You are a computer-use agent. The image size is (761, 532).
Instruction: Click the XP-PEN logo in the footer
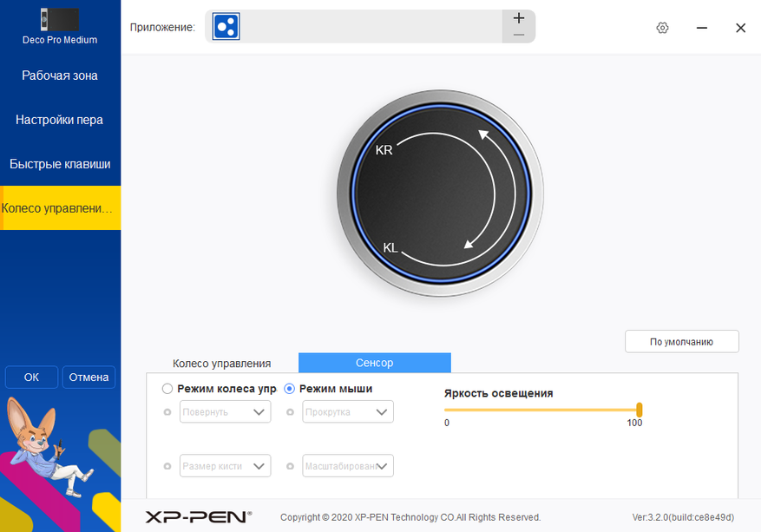[199, 517]
